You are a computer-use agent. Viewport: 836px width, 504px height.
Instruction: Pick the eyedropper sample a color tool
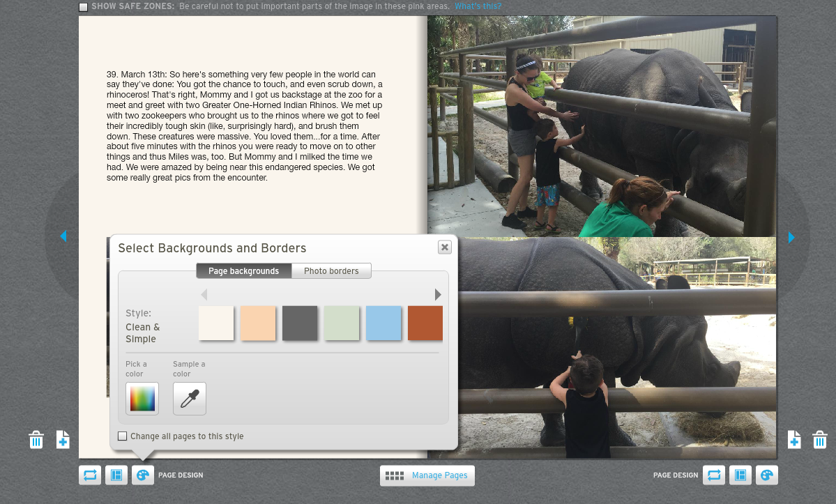coord(190,399)
